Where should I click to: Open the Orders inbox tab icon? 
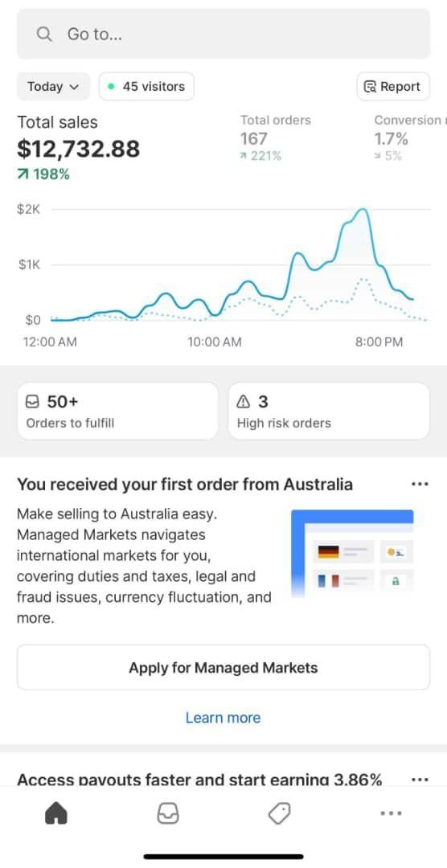(168, 813)
